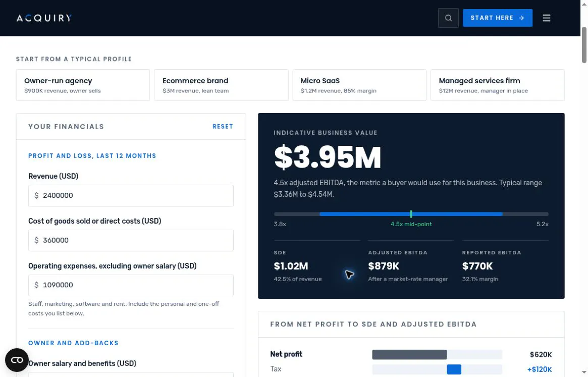Click the Cost of goods sold input
588x377 pixels.
(131, 240)
